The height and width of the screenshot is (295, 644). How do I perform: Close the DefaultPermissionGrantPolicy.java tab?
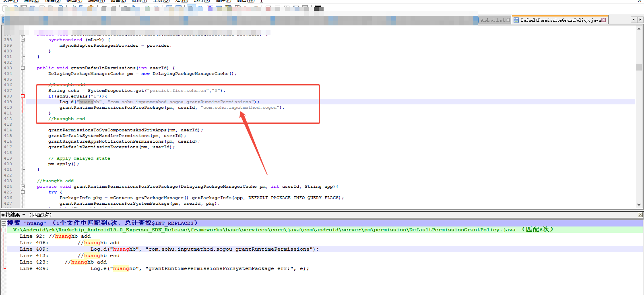(603, 20)
